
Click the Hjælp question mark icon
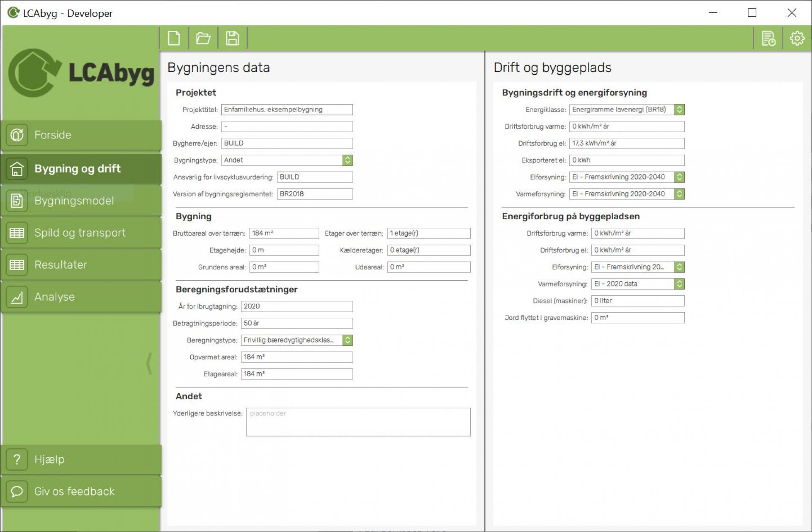pos(17,459)
